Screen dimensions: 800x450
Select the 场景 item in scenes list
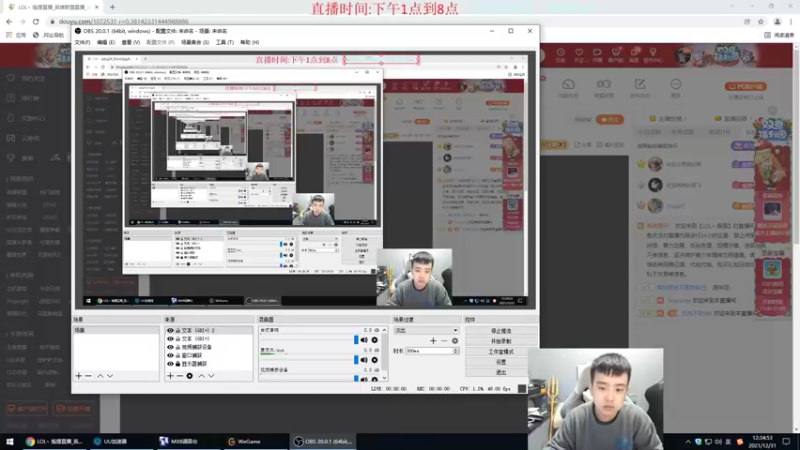tap(116, 331)
